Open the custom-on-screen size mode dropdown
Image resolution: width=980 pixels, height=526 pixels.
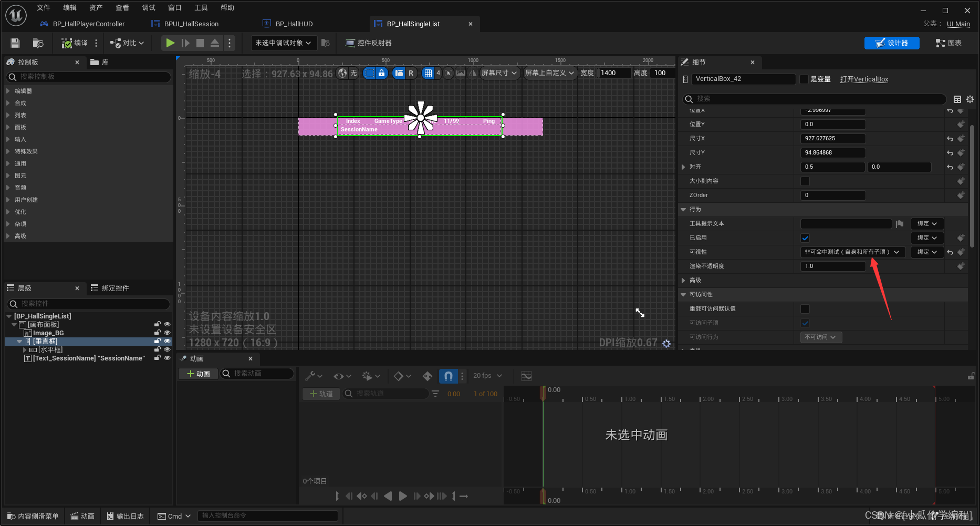(550, 73)
